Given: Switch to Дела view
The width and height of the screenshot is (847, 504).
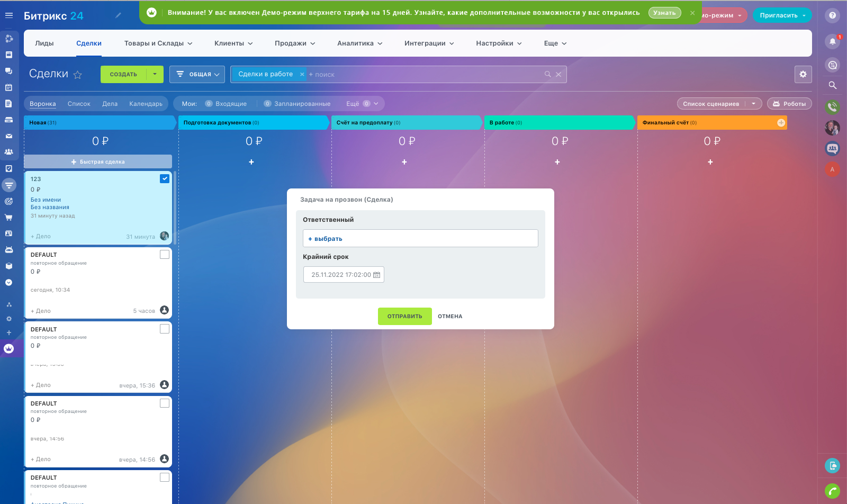Looking at the screenshot, I should pos(110,104).
